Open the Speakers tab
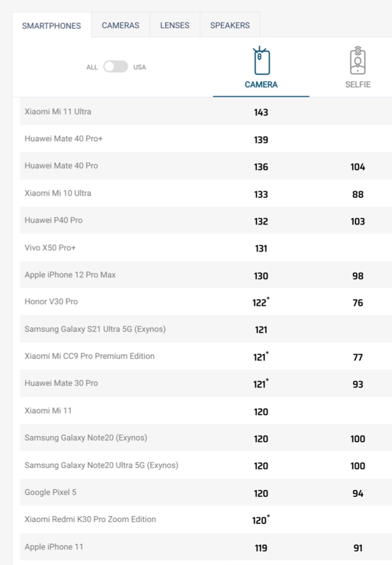392x565 pixels. click(x=230, y=25)
